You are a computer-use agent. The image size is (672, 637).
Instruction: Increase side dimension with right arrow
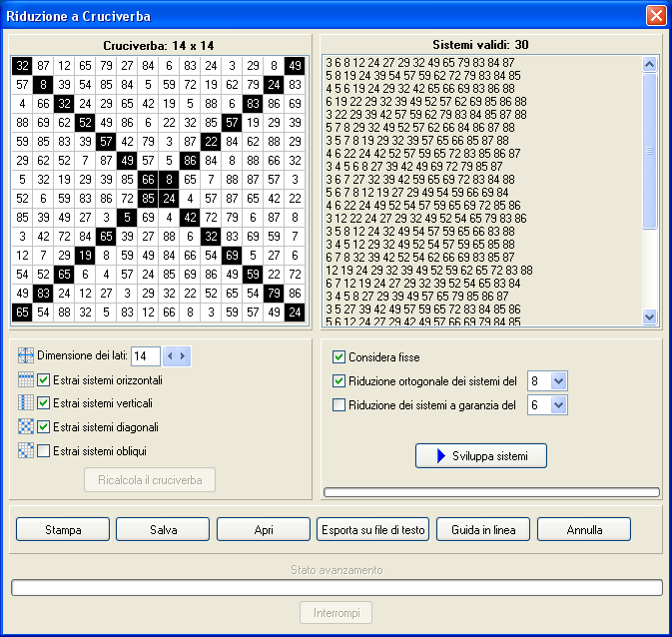point(183,356)
